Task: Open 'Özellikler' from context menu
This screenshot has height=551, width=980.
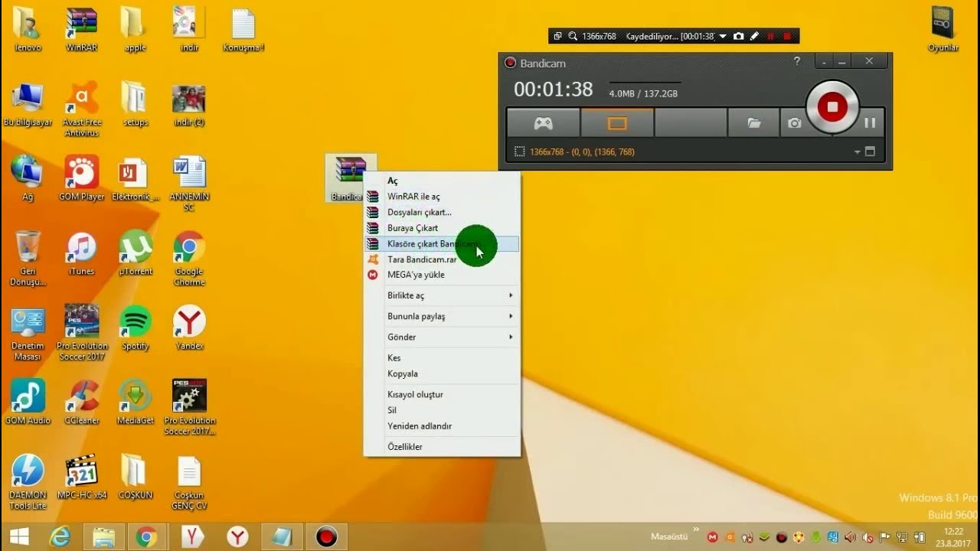Action: [x=443, y=446]
